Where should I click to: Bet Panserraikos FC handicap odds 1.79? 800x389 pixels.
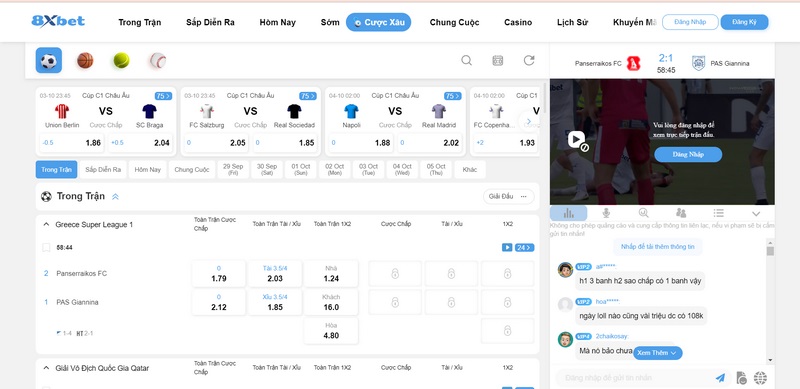click(x=219, y=274)
